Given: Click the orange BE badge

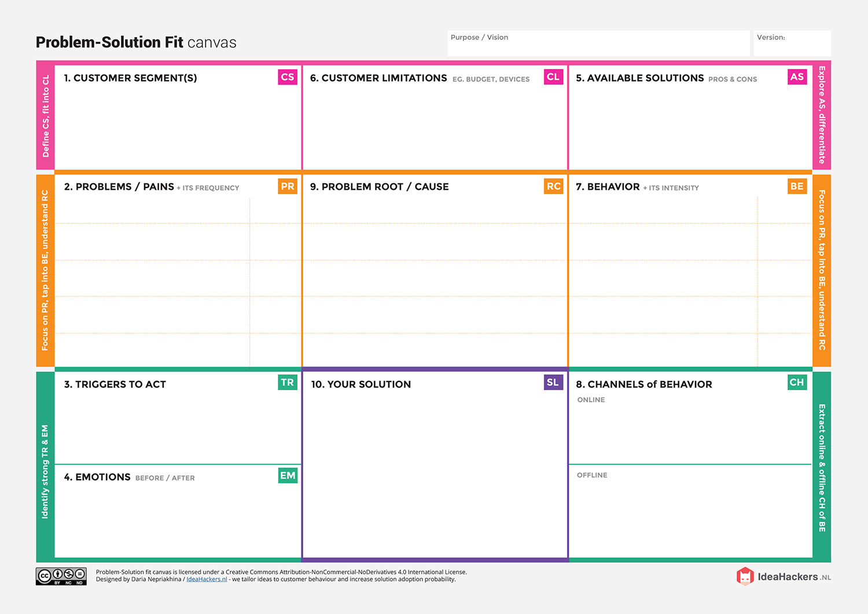Looking at the screenshot, I should click(x=797, y=186).
